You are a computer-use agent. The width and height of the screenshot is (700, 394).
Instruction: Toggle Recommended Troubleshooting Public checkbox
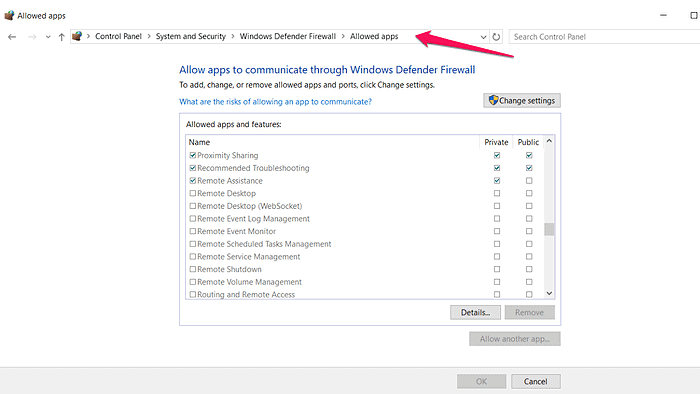point(529,168)
